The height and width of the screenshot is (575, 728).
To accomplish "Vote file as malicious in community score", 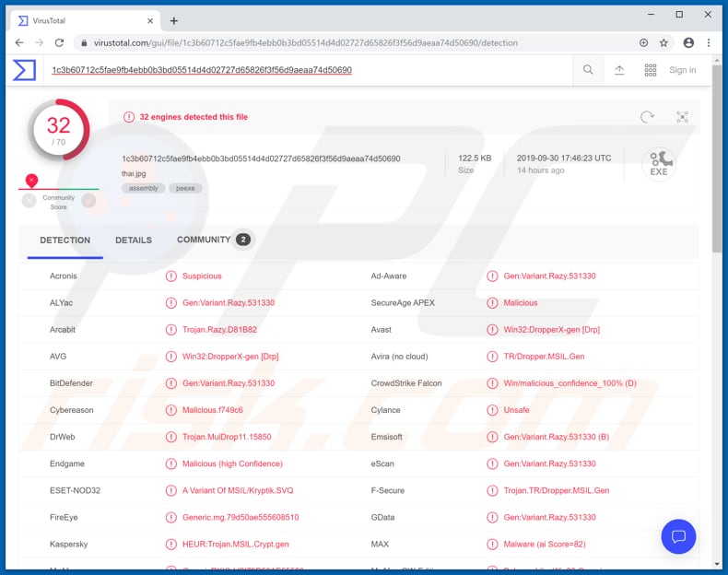I will (29, 201).
